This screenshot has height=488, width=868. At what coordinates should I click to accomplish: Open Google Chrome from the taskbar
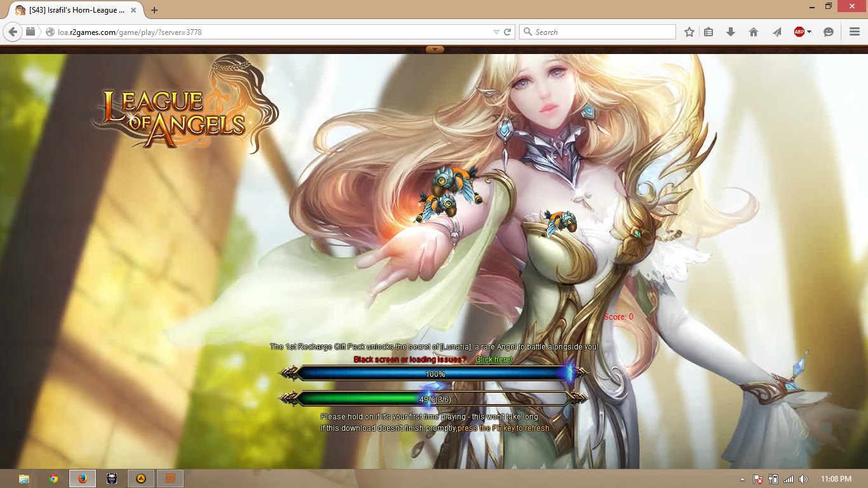pyautogui.click(x=53, y=478)
